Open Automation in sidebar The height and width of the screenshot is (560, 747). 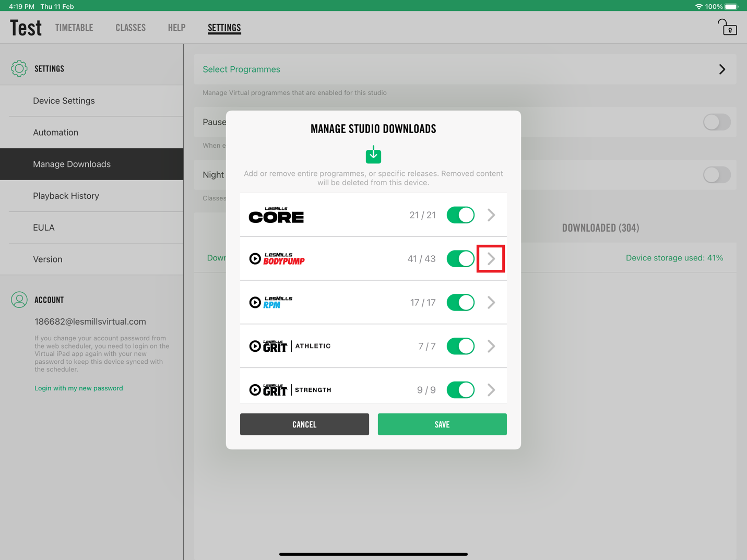[92, 133]
